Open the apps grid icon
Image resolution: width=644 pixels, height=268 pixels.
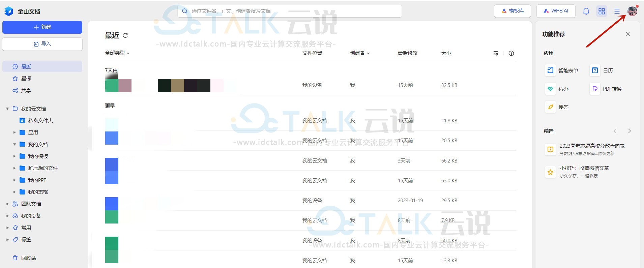[x=602, y=11]
